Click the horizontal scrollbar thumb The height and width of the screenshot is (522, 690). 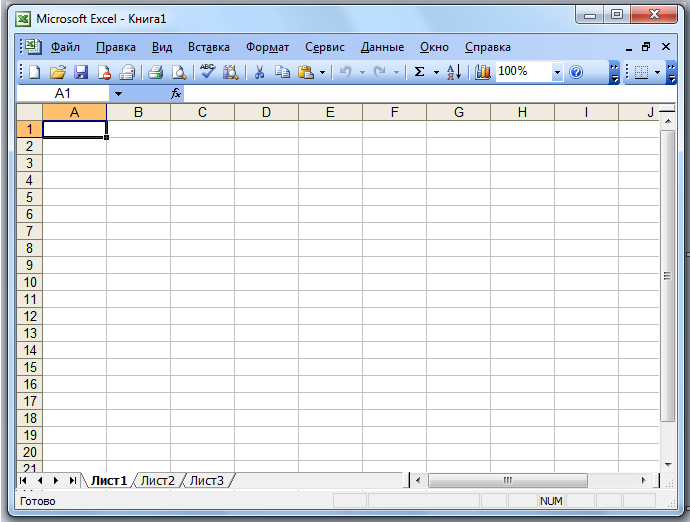point(508,480)
